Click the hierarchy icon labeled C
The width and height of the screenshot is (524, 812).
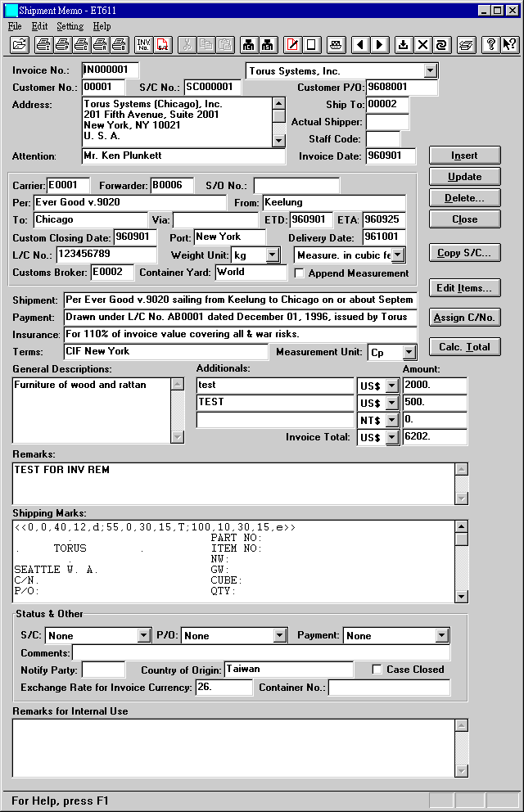[x=249, y=44]
